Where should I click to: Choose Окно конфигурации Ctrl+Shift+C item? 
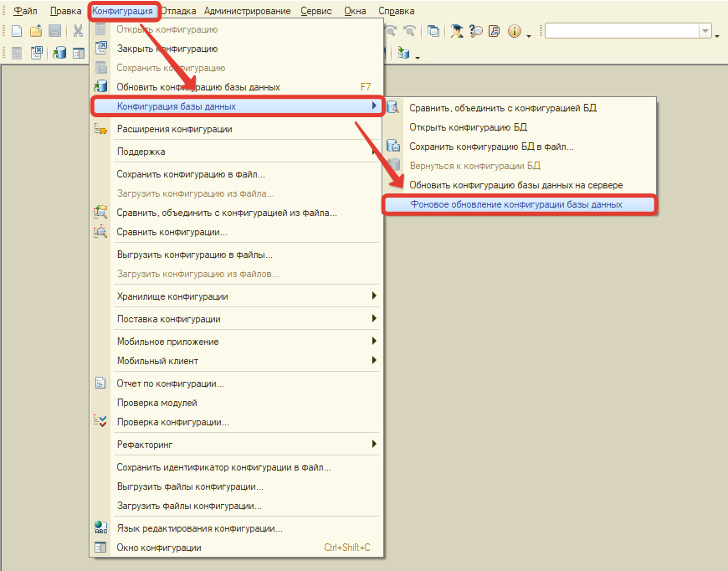point(237,548)
